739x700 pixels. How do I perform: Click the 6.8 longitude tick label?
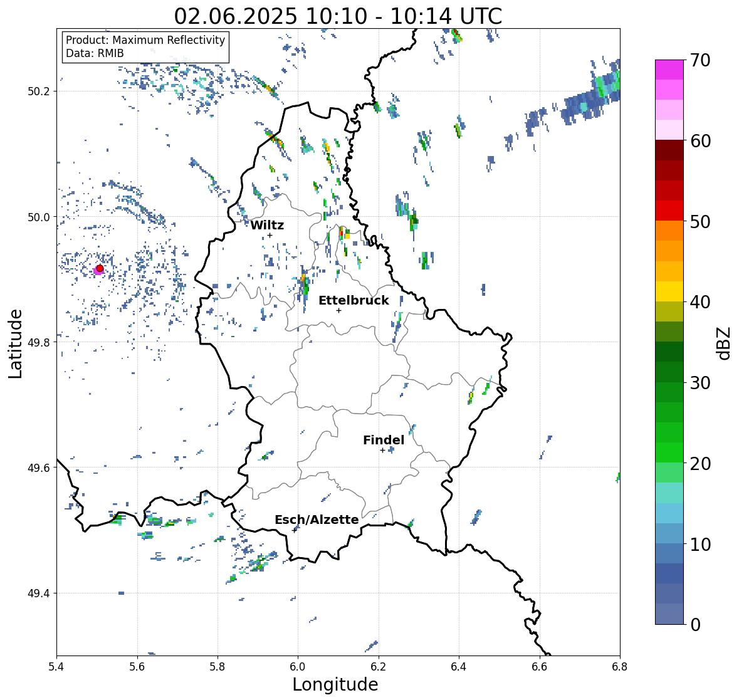tap(620, 667)
